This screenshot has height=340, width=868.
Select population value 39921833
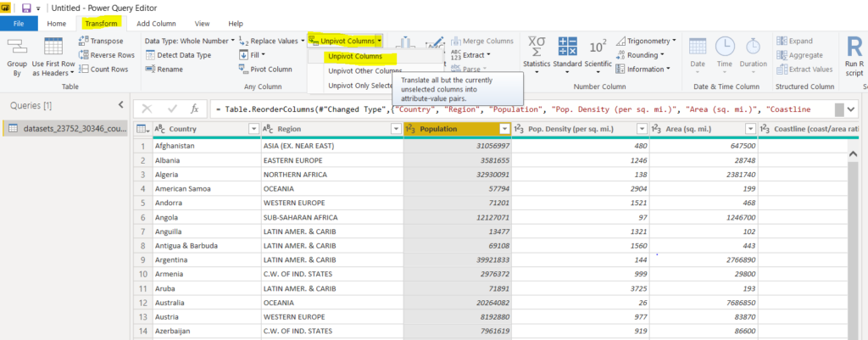click(457, 259)
